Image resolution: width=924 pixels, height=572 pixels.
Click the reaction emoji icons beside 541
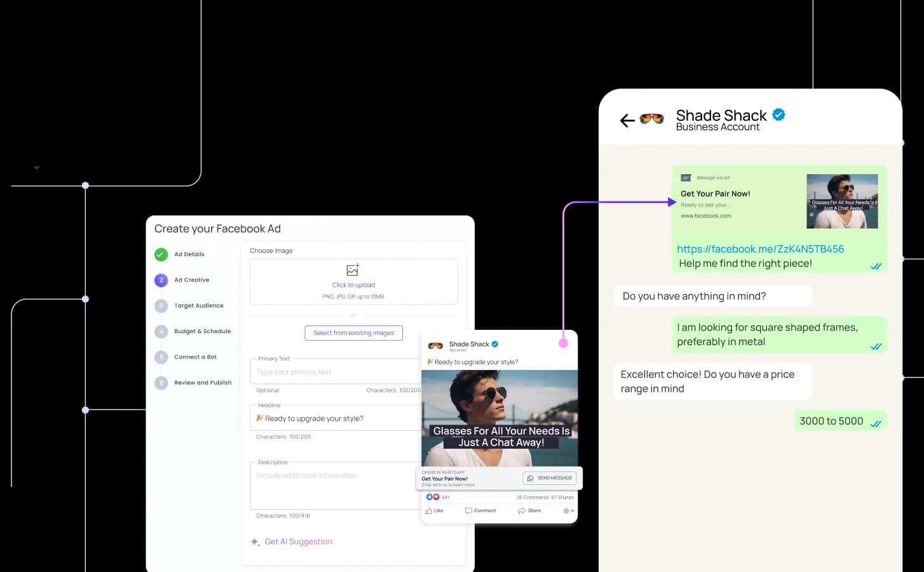pyautogui.click(x=432, y=497)
